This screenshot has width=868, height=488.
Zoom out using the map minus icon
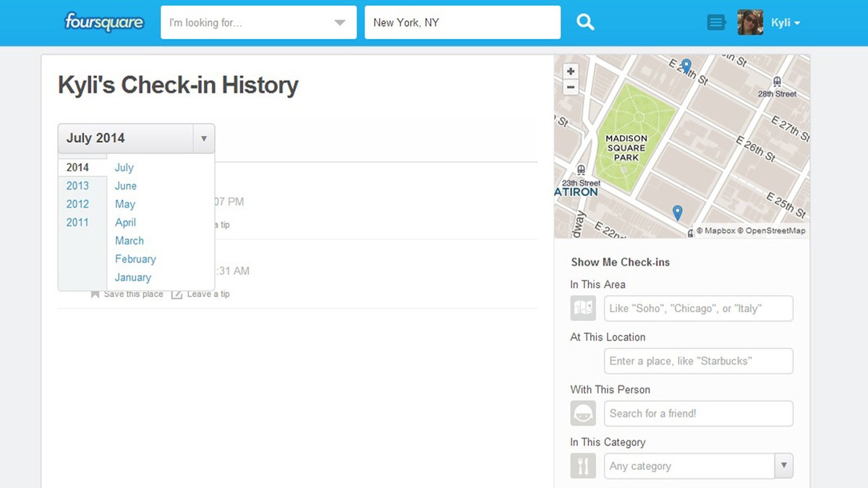571,87
